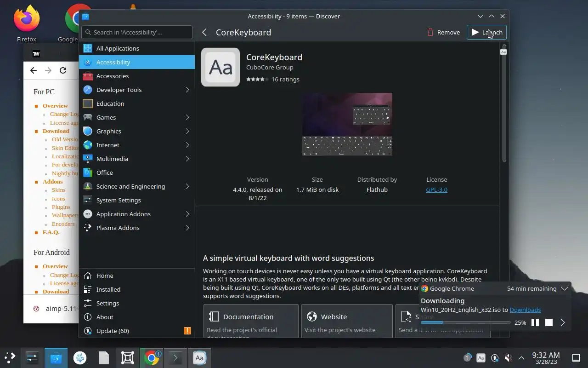The height and width of the screenshot is (368, 588).
Task: Click the Developer Tools category icon
Action: click(88, 90)
